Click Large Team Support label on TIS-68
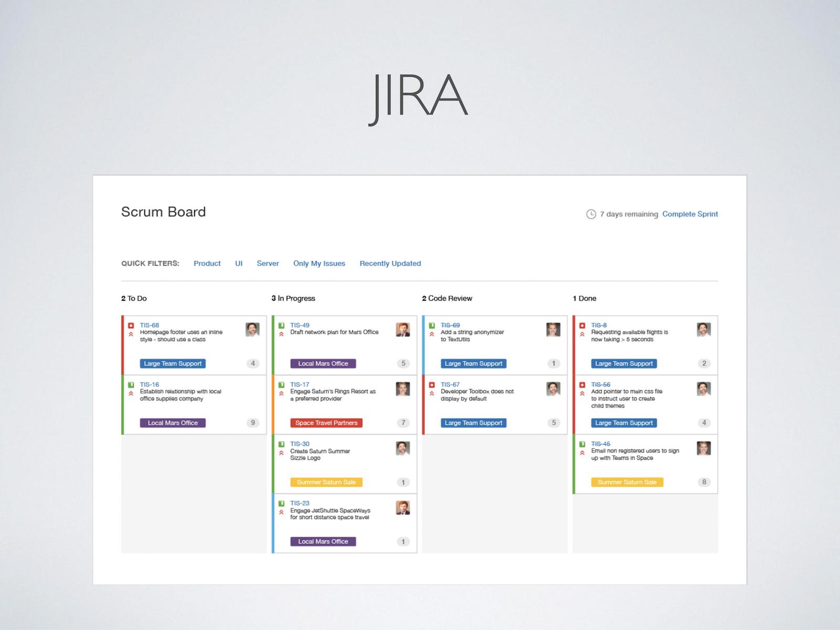The width and height of the screenshot is (840, 630). [x=173, y=363]
